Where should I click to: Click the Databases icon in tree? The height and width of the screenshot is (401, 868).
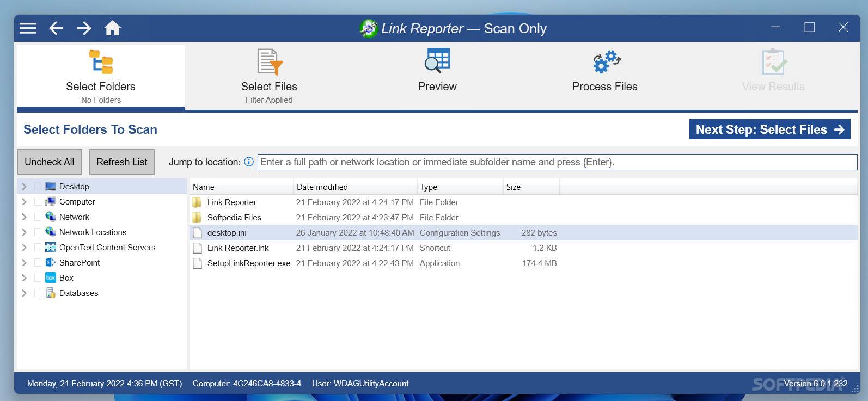click(51, 293)
